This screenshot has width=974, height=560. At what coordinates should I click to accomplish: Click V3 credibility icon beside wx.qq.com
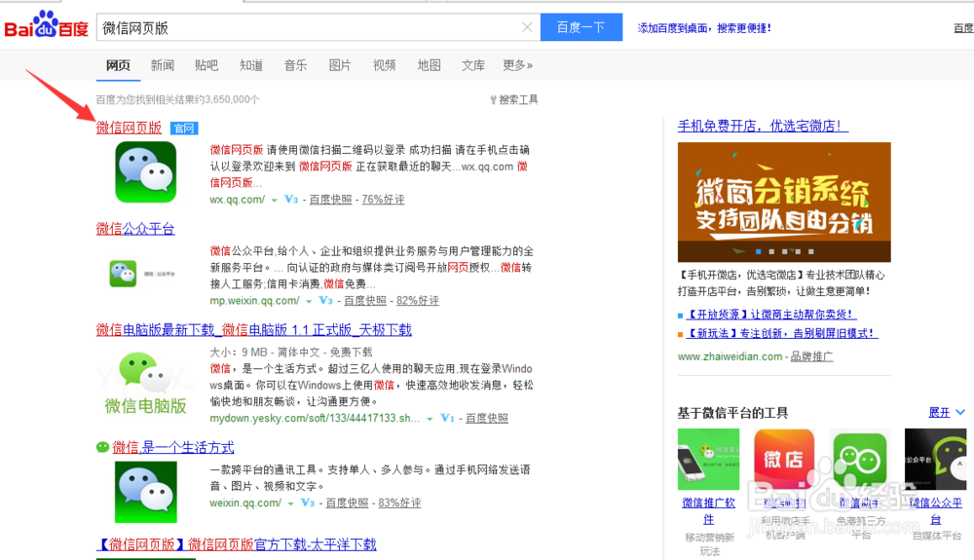[x=290, y=200]
